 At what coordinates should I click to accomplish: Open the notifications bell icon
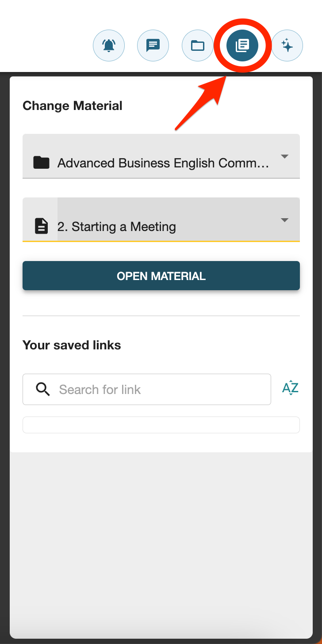(109, 45)
